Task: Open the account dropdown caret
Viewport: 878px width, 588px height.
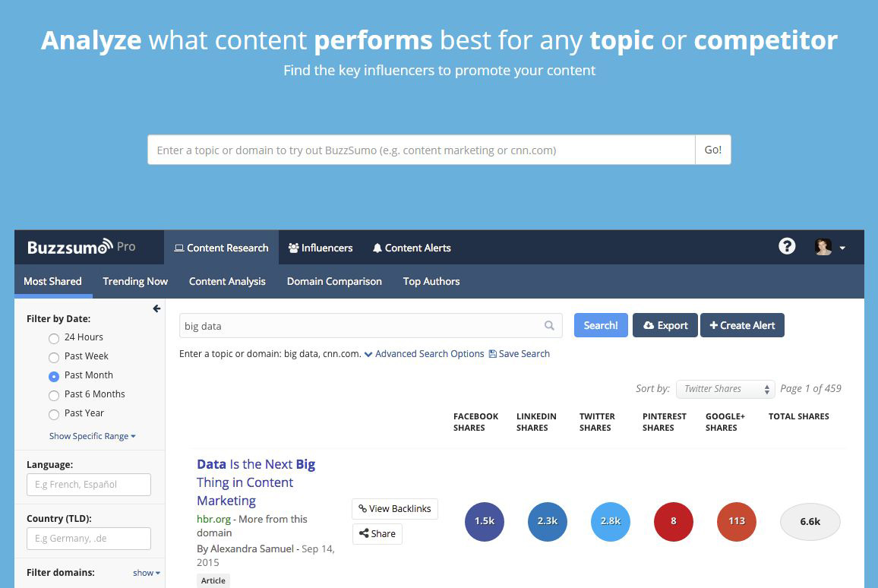Action: [842, 248]
